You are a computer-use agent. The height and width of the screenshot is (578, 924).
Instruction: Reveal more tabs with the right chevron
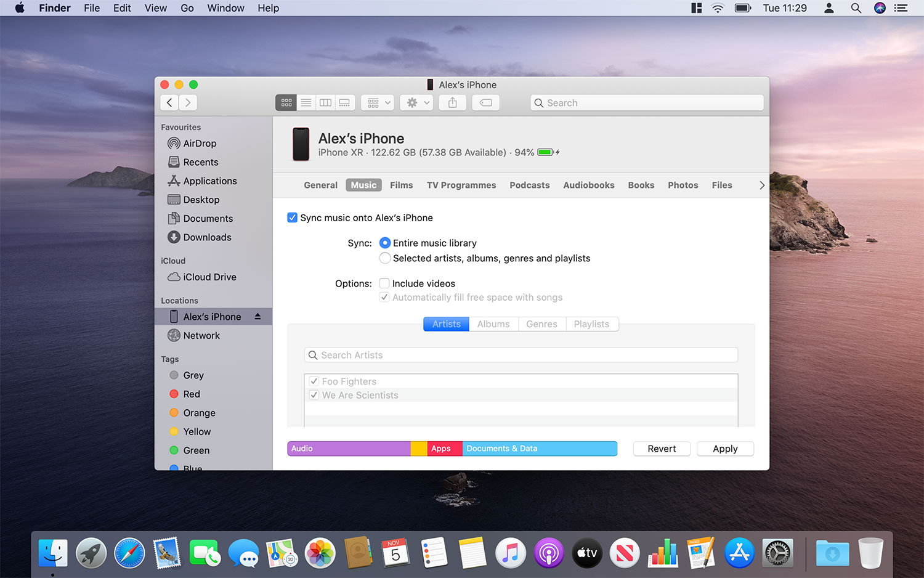[x=761, y=185]
